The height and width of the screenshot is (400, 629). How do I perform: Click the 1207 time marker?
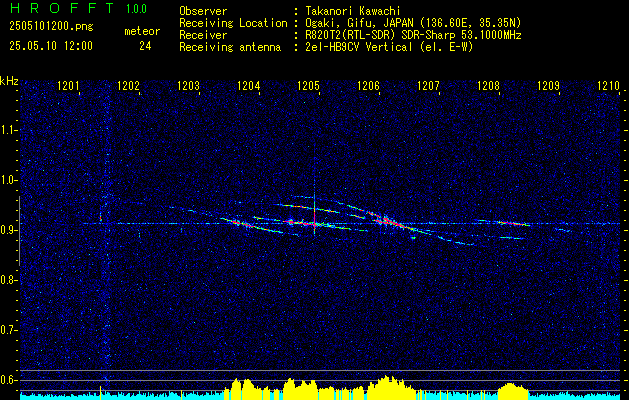pos(428,86)
